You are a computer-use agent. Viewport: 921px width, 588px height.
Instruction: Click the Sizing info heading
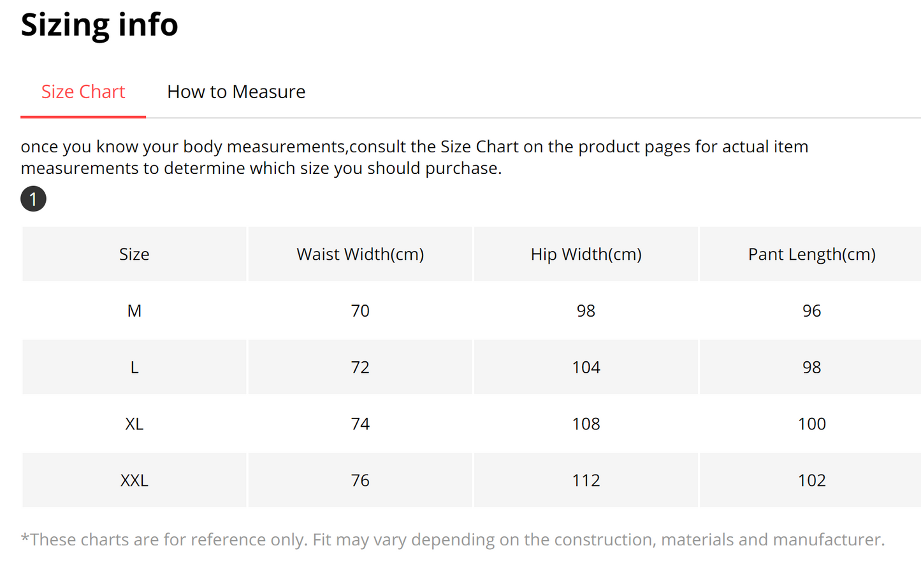point(99,25)
